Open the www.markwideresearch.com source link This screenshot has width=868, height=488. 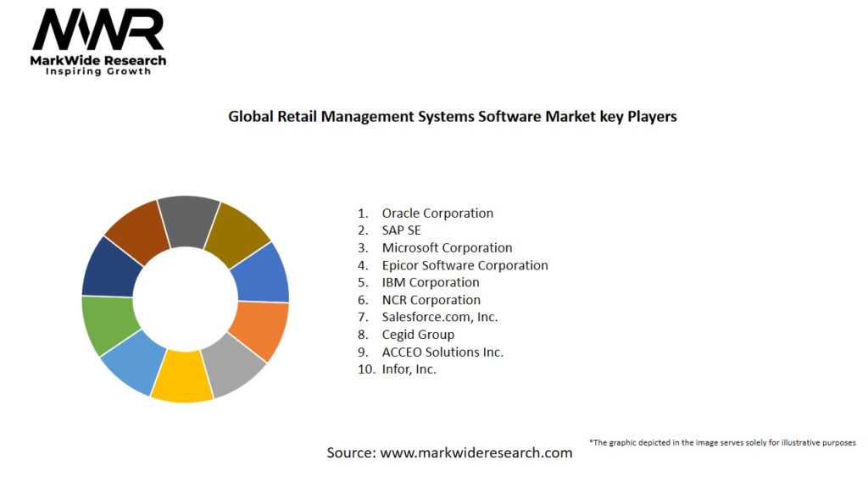pos(476,452)
